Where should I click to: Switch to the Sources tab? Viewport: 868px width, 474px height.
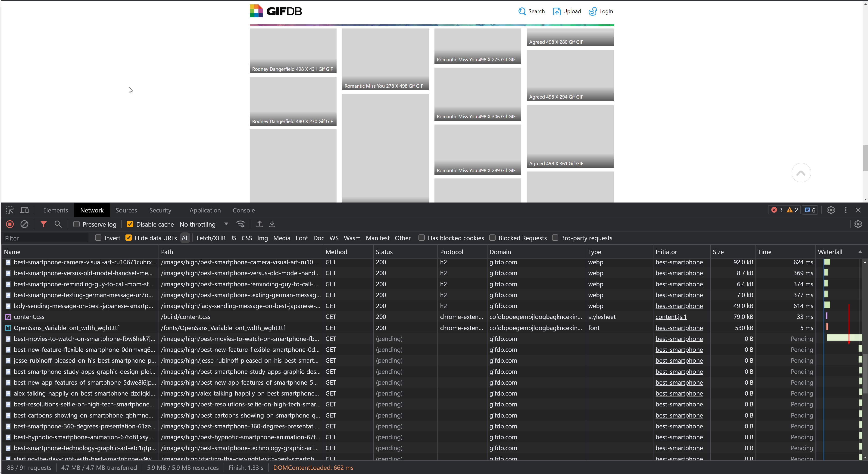point(126,210)
